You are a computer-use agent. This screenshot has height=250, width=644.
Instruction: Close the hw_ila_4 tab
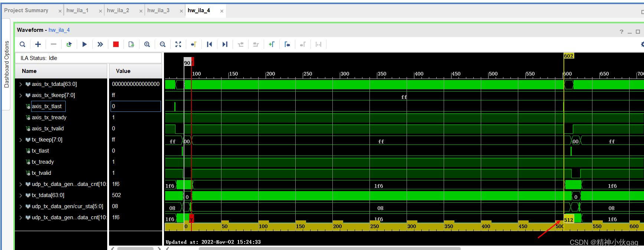(222, 11)
